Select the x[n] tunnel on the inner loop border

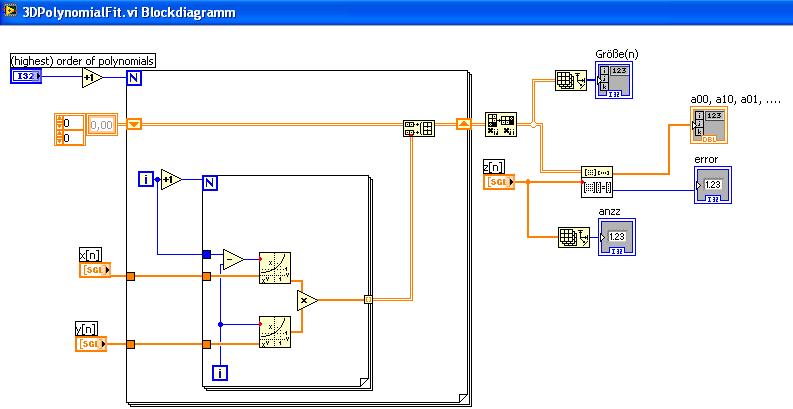pos(206,276)
